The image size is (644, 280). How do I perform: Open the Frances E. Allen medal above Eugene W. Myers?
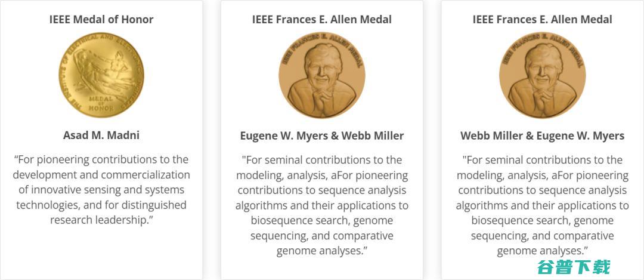coord(321,75)
